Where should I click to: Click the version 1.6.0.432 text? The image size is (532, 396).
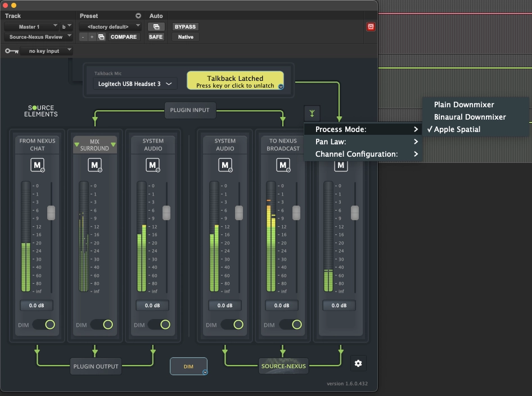pos(347,384)
